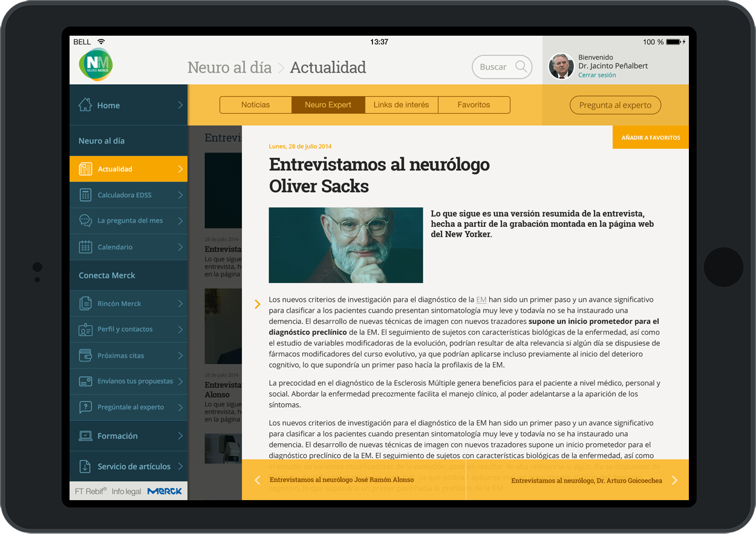Expand the Envíanos tus propuestas chevron
The width and height of the screenshot is (756, 534).
[x=180, y=381]
